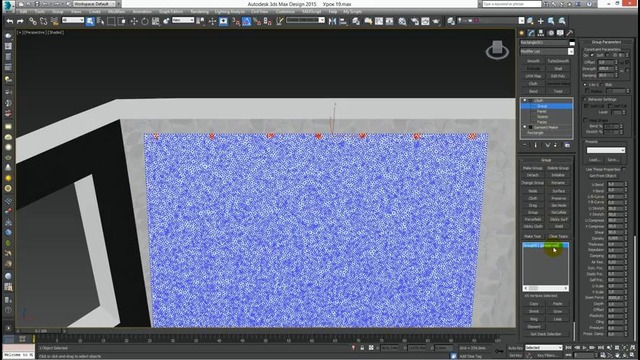Open Select by Name dialog icon
Viewport: 640px width, 360px height.
pyautogui.click(x=100, y=21)
